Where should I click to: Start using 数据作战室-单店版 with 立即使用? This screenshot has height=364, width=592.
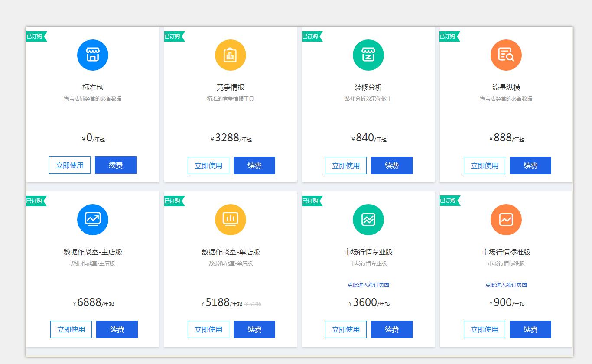(208, 329)
